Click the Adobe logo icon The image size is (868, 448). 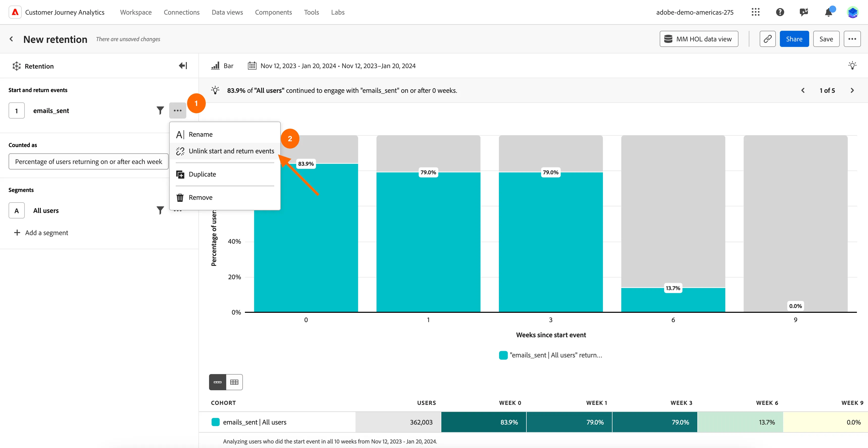(15, 12)
